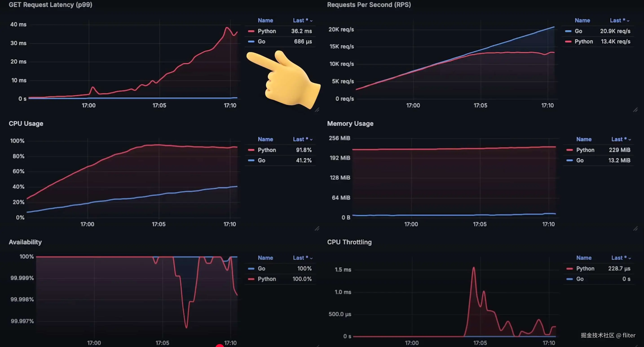This screenshot has height=347, width=644.
Task: Click resize handle of Memory Usage panel
Action: [635, 228]
